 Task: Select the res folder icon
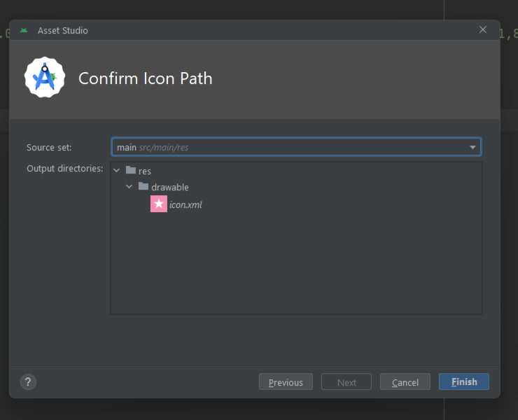pos(131,170)
